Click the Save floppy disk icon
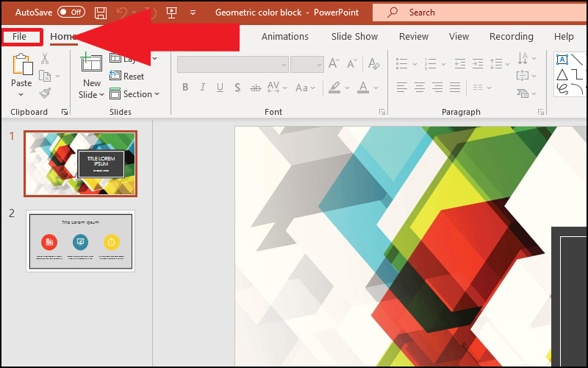Viewport: 588px width, 368px height. tap(101, 13)
